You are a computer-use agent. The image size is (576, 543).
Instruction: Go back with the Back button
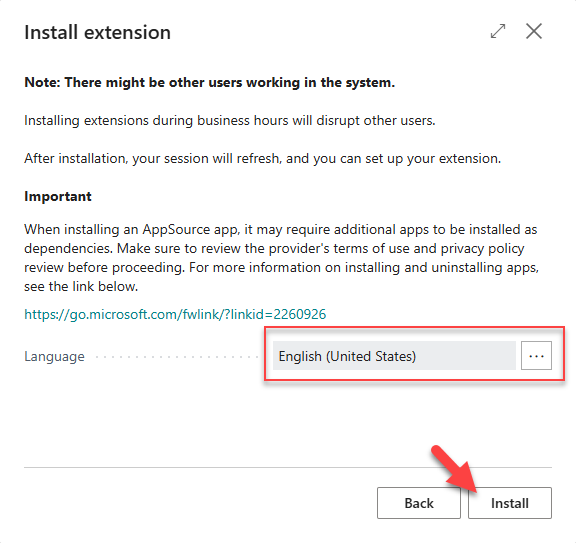coord(419,503)
